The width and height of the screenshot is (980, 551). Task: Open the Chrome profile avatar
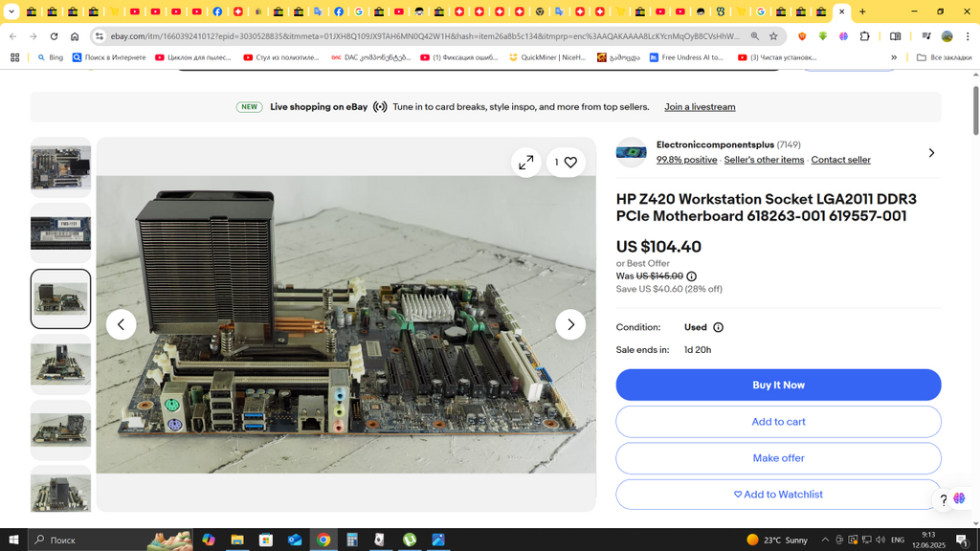(x=947, y=36)
